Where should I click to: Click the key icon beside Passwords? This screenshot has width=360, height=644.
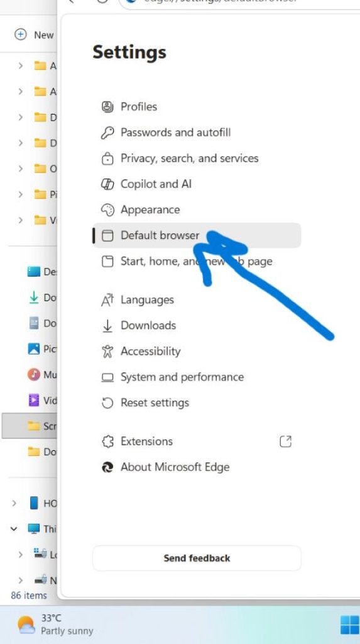[x=107, y=133]
